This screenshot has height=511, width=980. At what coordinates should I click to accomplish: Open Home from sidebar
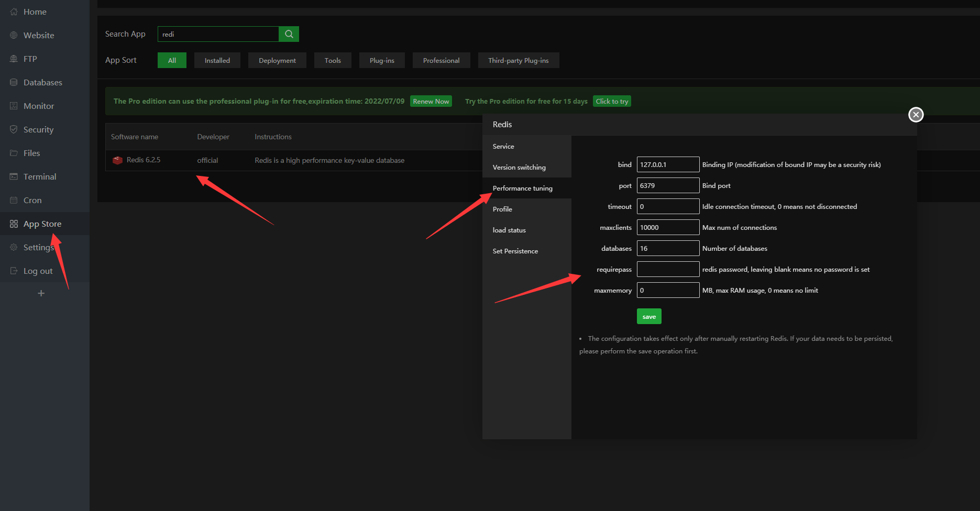(x=35, y=12)
